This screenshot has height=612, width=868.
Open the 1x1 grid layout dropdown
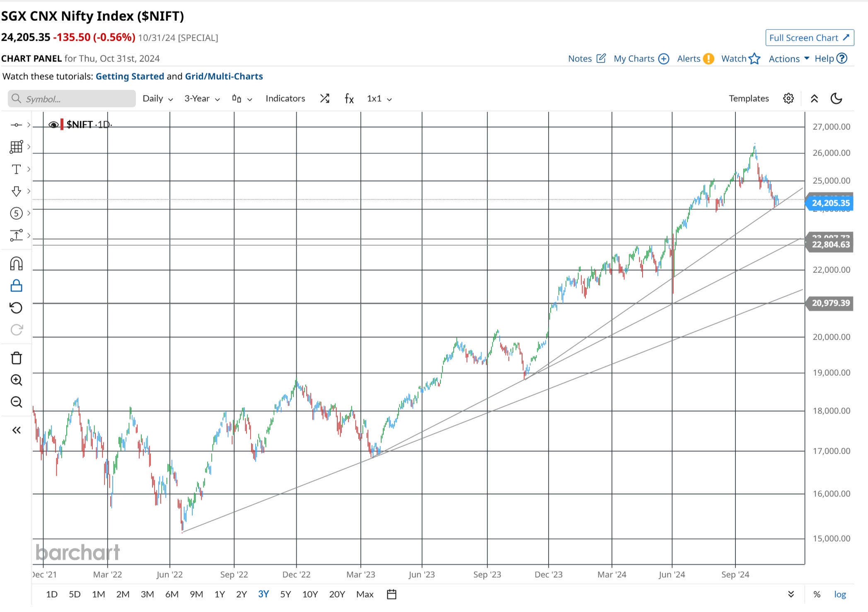point(379,99)
